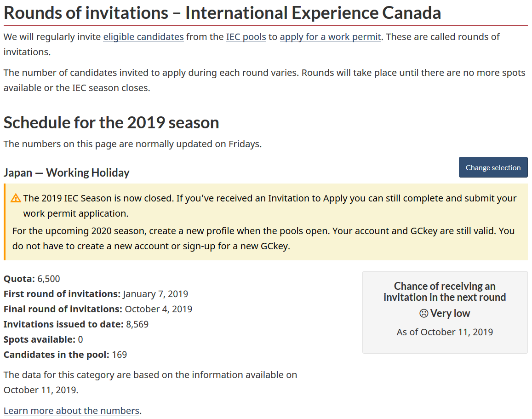This screenshot has width=532, height=419.
Task: Click the Chance of receiving an invitation title
Action: pos(445,292)
